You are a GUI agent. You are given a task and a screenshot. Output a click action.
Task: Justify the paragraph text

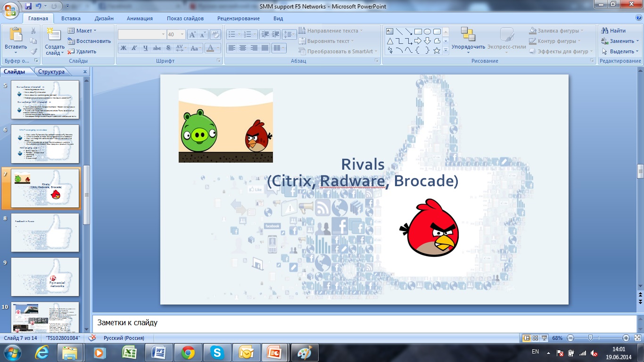(265, 48)
